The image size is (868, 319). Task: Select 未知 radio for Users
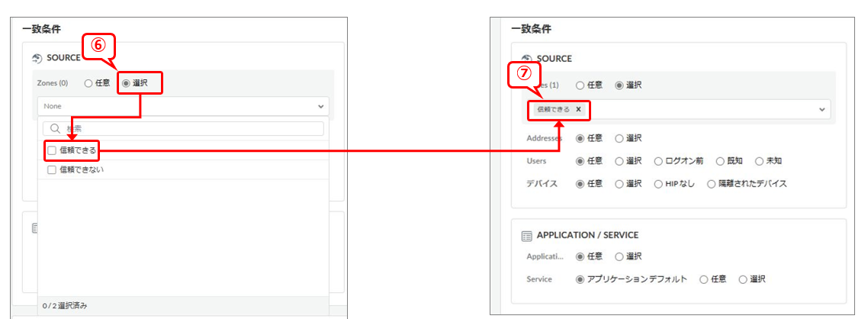coord(759,161)
